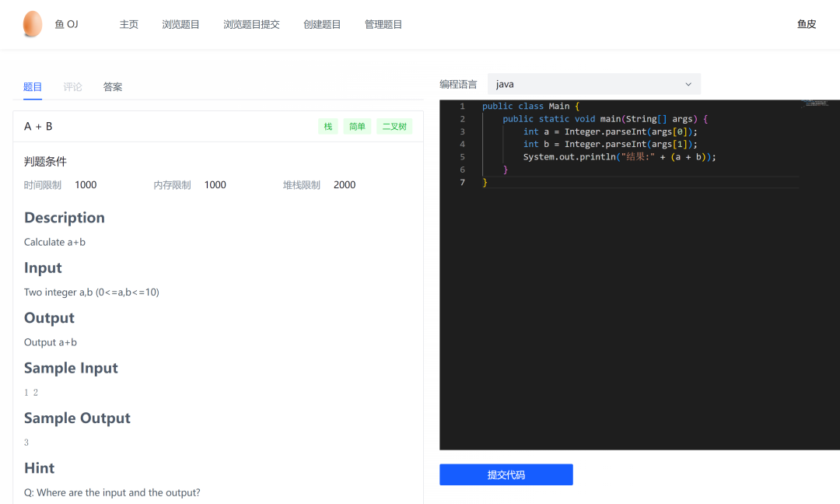Open the 主页 menu item

tap(128, 24)
